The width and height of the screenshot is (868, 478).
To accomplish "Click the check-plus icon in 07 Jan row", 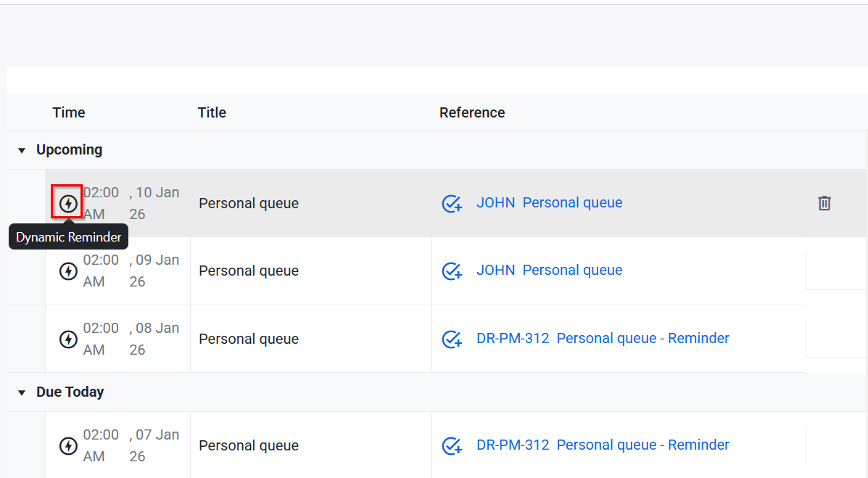I will 452,445.
